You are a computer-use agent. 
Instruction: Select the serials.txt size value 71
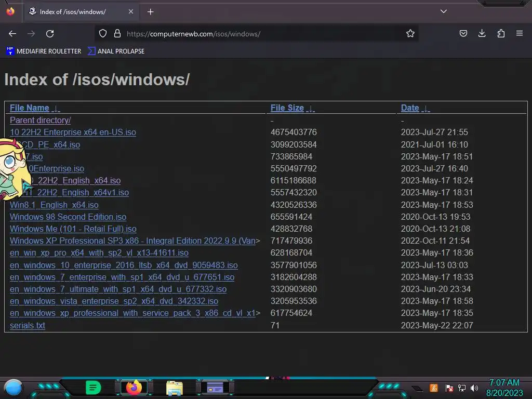coord(275,325)
